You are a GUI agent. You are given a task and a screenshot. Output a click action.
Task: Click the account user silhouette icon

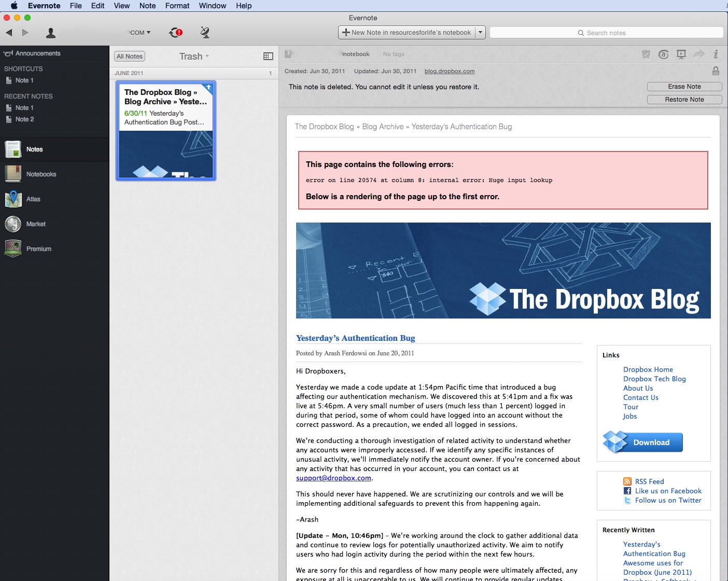51,33
